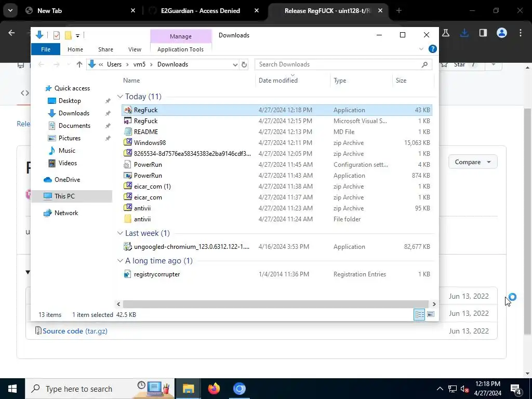The height and width of the screenshot is (399, 532).
Task: Open Chrome downloads icon in browser toolbar
Action: pyautogui.click(x=464, y=33)
